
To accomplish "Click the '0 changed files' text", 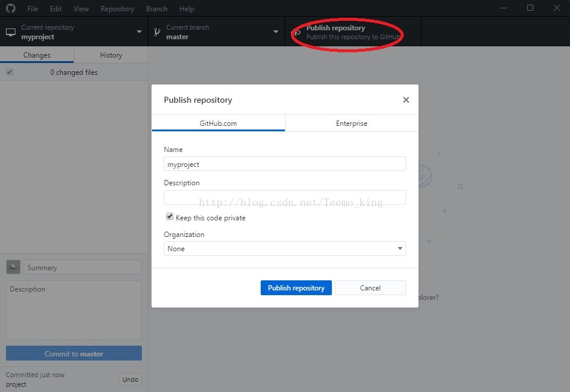I will [x=74, y=72].
